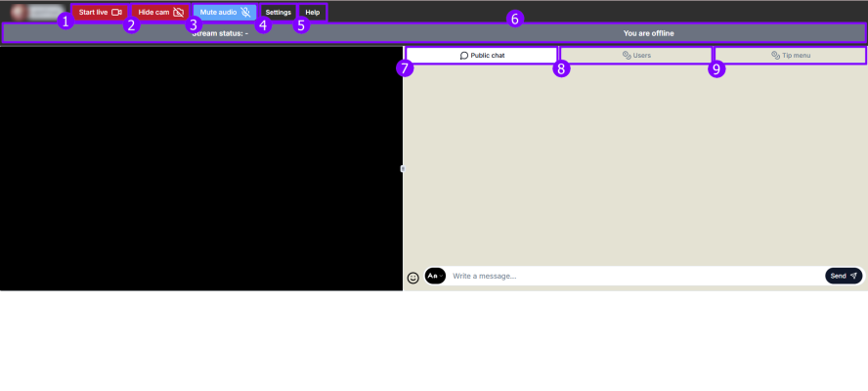868x391 pixels.
Task: Open the emoji picker smiley icon
Action: [412, 278]
